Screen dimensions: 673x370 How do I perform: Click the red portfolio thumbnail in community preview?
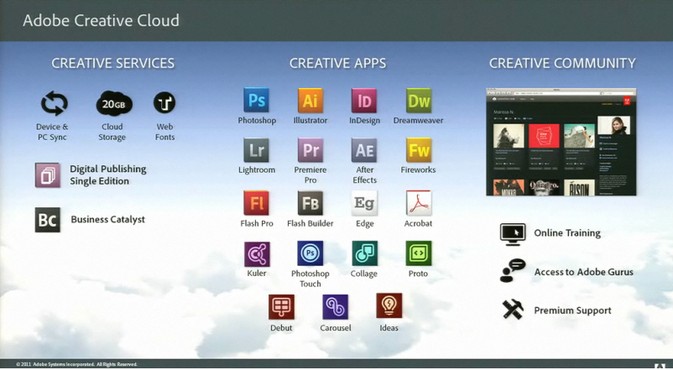click(x=544, y=136)
